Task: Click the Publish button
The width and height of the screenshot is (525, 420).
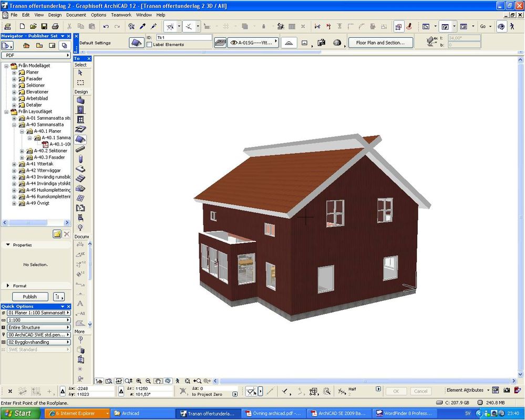Action: 30,297
